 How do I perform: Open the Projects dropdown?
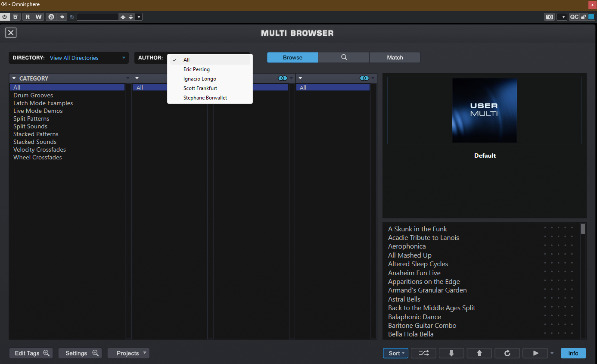click(128, 353)
